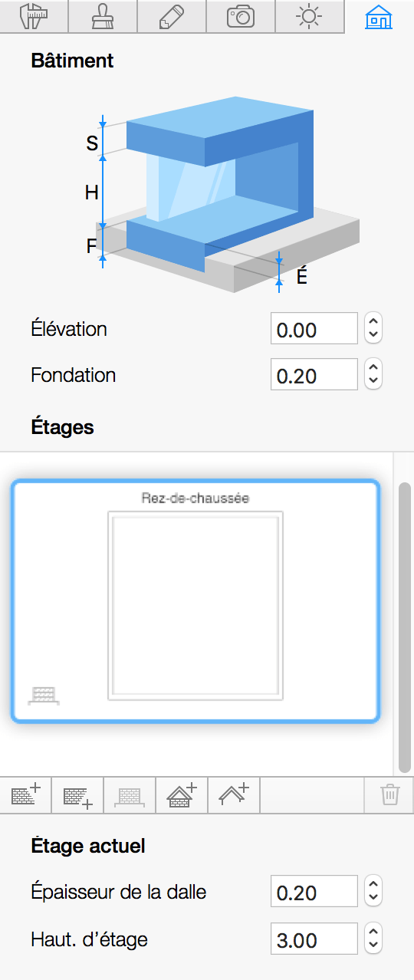Screen dimensions: 414x980
Task: Switch to the pencil edit tab
Action: click(172, 16)
